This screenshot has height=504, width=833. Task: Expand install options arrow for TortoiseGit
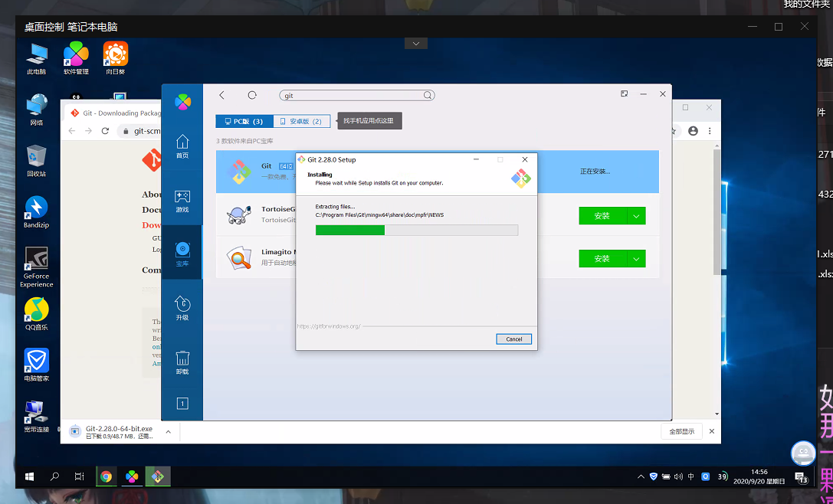pos(636,216)
